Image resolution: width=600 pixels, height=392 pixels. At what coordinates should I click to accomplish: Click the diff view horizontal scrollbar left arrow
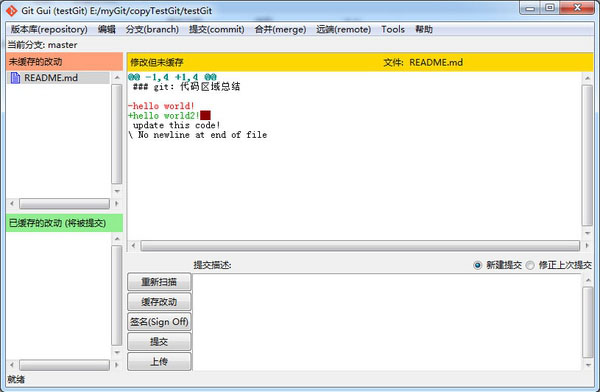pos(133,245)
